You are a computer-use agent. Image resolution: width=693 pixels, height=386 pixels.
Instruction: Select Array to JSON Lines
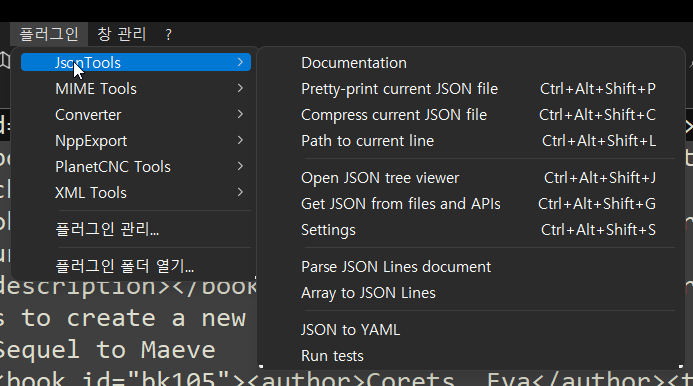[x=471, y=293]
